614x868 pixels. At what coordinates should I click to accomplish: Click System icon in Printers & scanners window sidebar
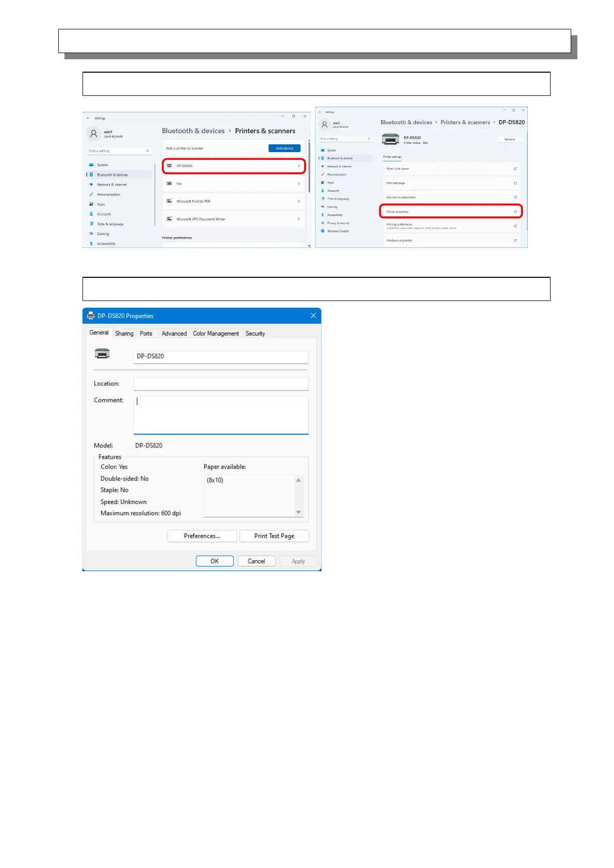coord(91,165)
